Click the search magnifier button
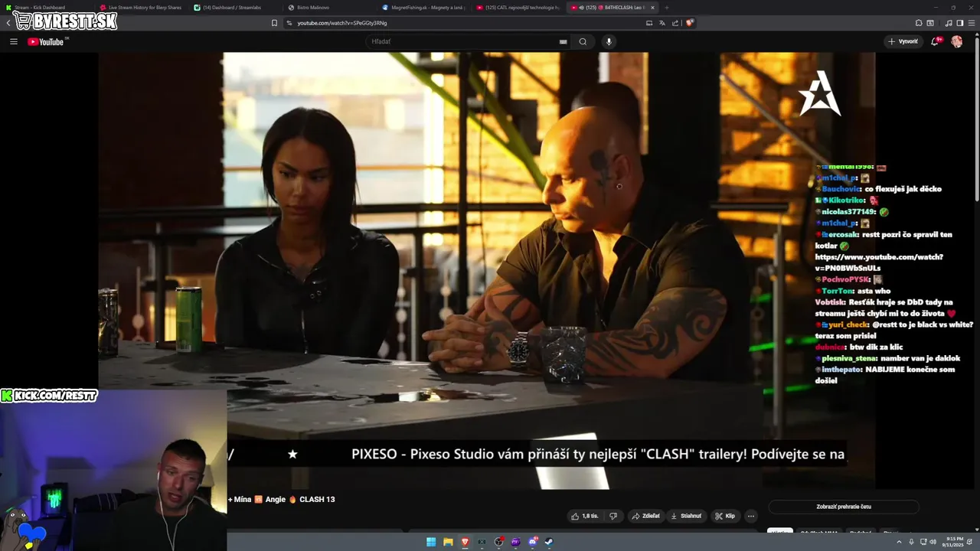The width and height of the screenshot is (980, 551). point(583,41)
